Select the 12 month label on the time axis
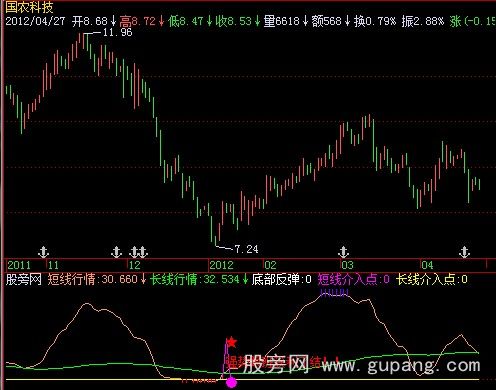The width and height of the screenshot is (496, 390). pos(134,265)
